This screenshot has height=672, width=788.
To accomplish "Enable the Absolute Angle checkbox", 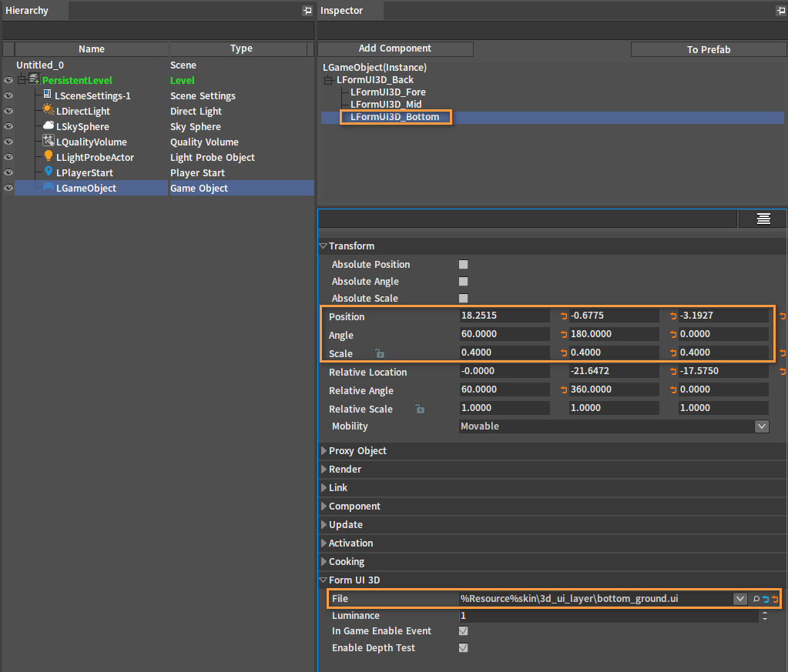I will click(464, 281).
